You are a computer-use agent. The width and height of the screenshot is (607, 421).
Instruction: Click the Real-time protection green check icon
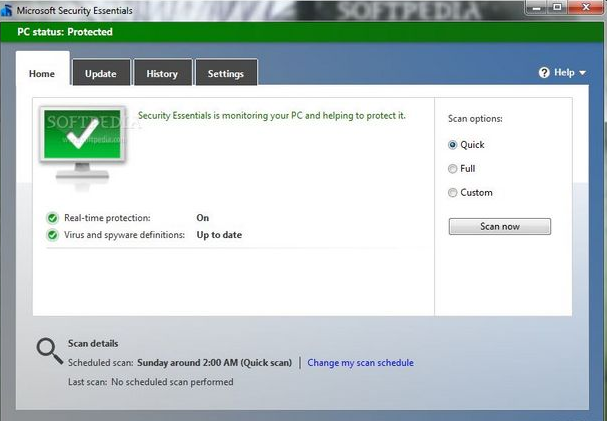52,218
